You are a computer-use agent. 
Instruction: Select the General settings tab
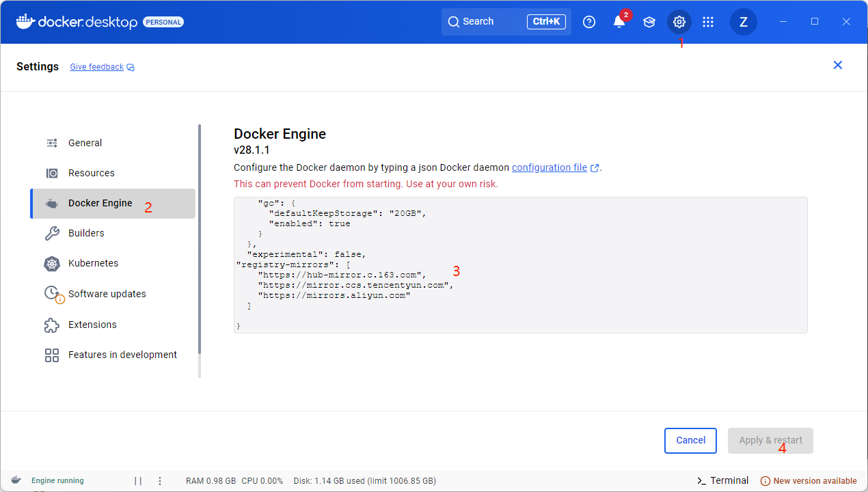tap(85, 143)
